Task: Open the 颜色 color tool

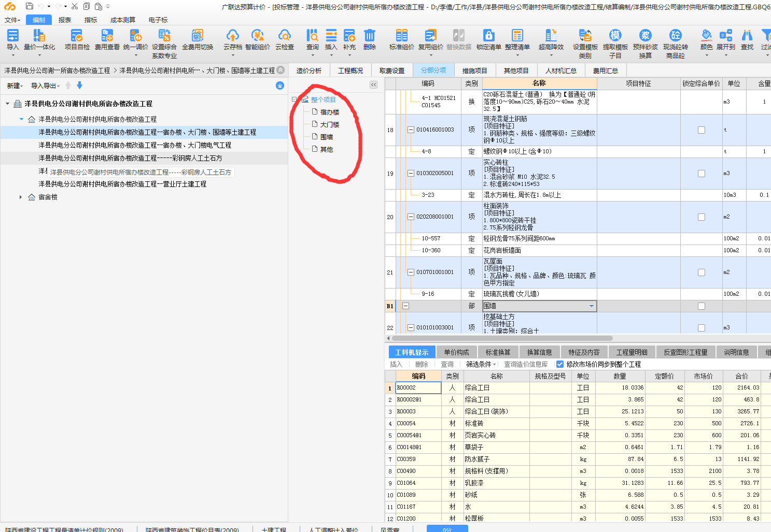Action: coord(707,40)
